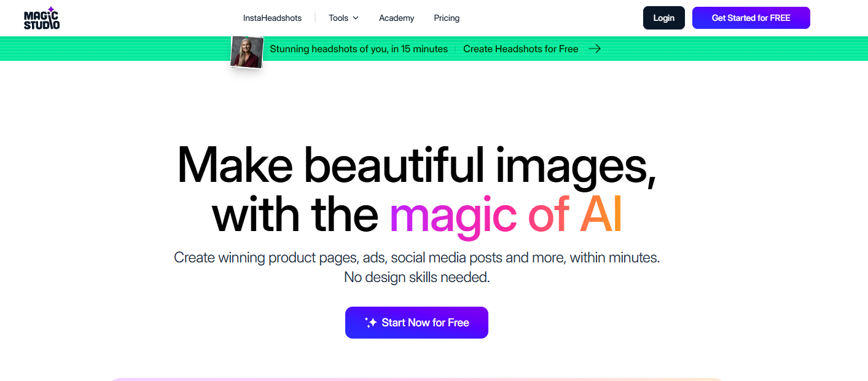Screen dimensions: 868x381
Task: Click 'Stunning headshots of you, in 15 minutes' text
Action: point(359,49)
